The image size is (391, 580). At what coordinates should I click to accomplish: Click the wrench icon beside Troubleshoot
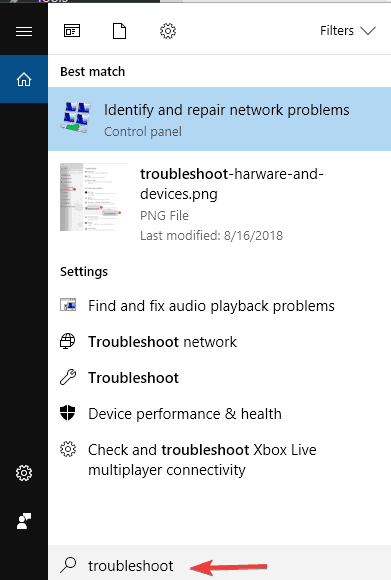point(68,378)
